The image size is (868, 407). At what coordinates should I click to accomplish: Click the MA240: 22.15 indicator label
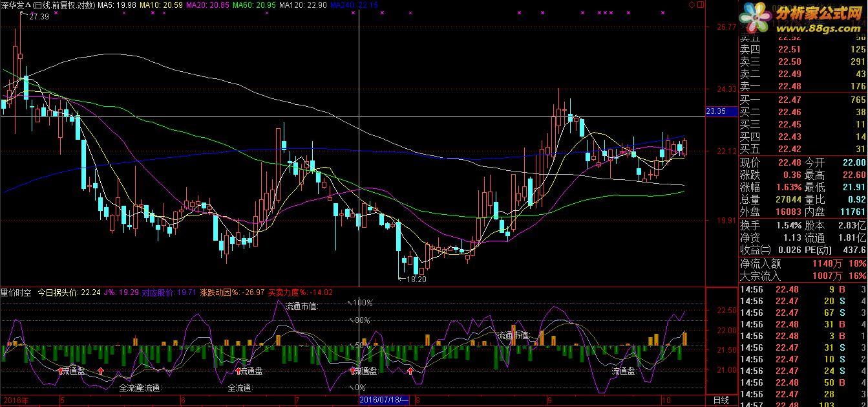tap(354, 5)
